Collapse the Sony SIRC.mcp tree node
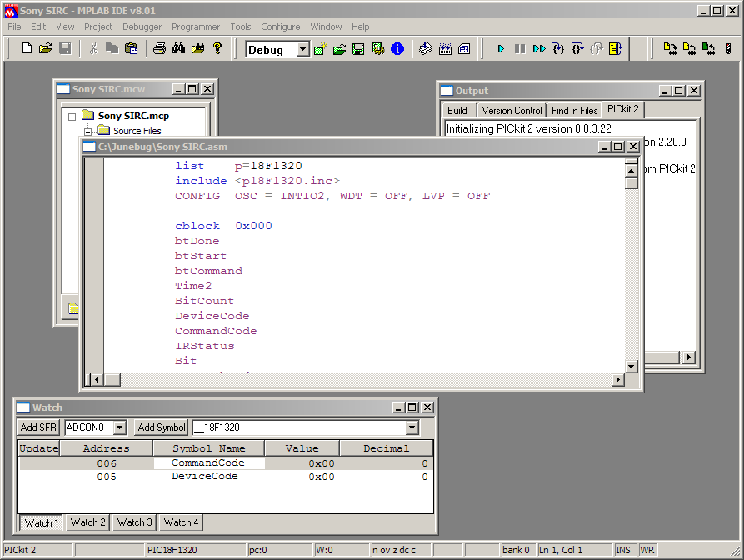Viewport: 744px width, 560px height. [72, 117]
